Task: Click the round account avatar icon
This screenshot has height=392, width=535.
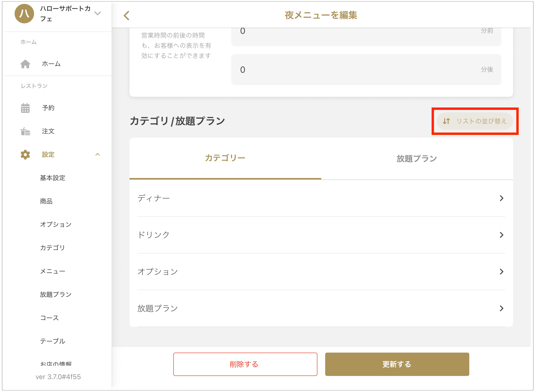Action: tap(24, 14)
